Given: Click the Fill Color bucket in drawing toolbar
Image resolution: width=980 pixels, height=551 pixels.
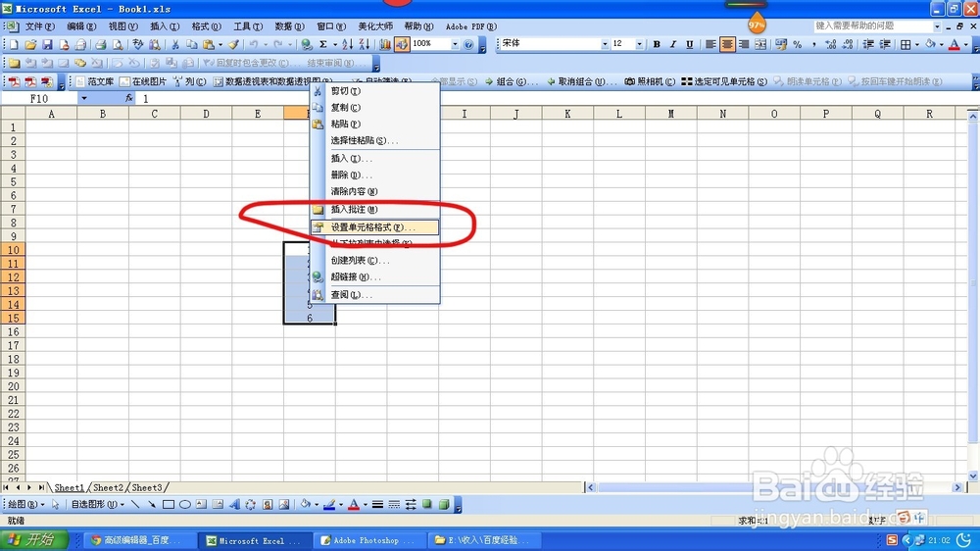Looking at the screenshot, I should (x=305, y=505).
